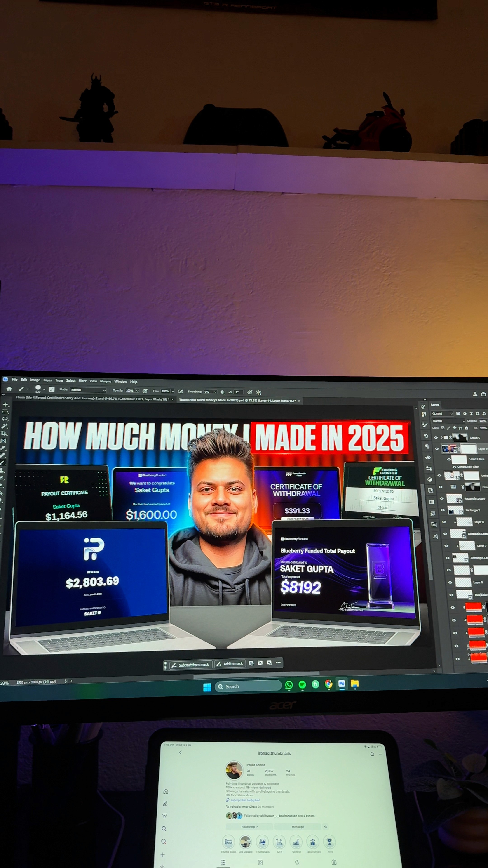Hide the Rectangle 1 copy layer
488x868 pixels.
click(x=441, y=498)
